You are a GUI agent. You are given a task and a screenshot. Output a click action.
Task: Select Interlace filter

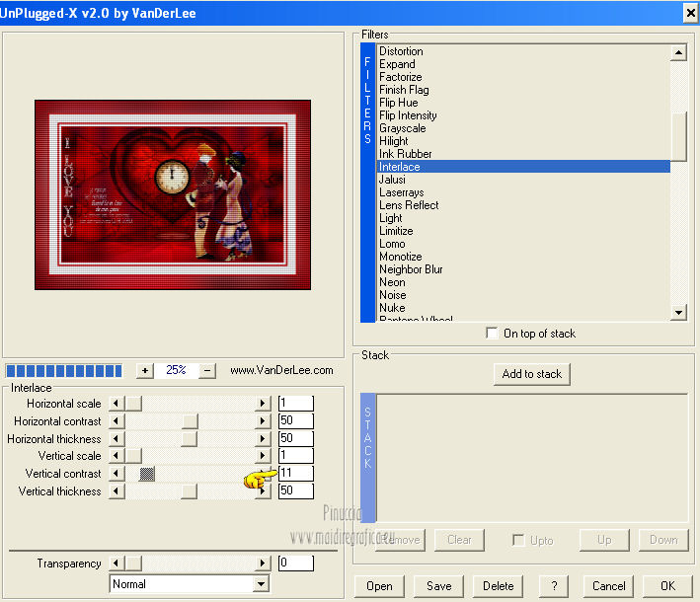pos(523,167)
